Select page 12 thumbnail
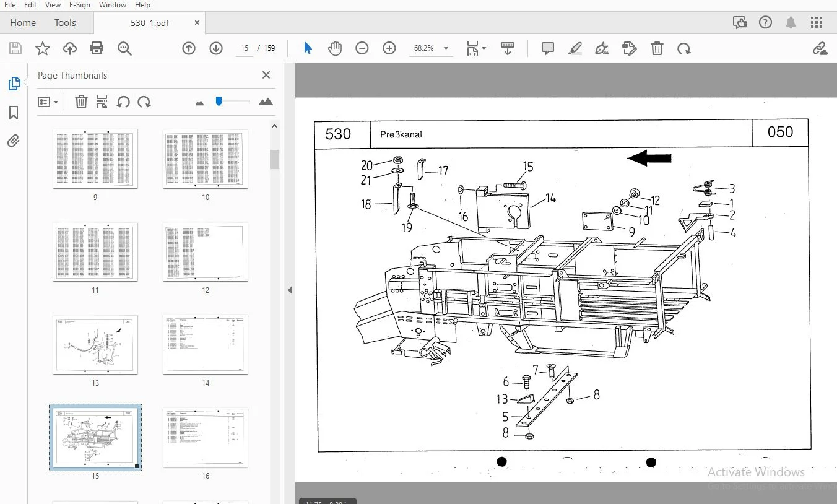 coord(206,252)
